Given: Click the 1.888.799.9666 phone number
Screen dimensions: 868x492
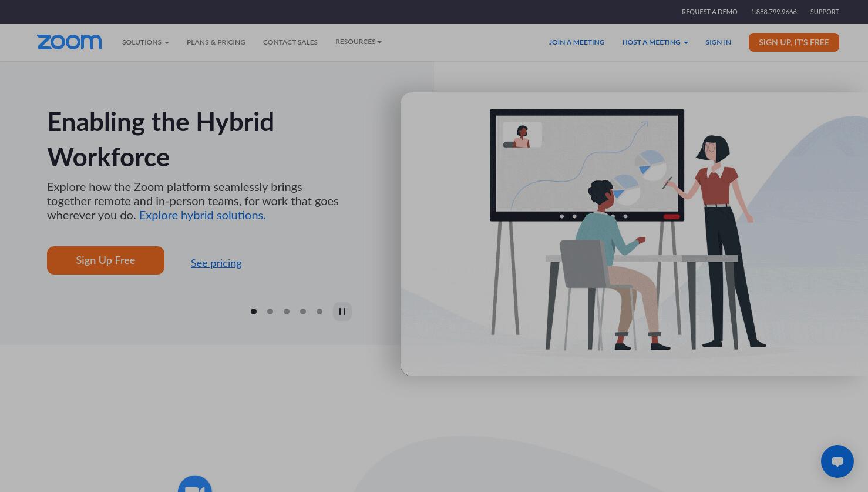Looking at the screenshot, I should click(773, 12).
